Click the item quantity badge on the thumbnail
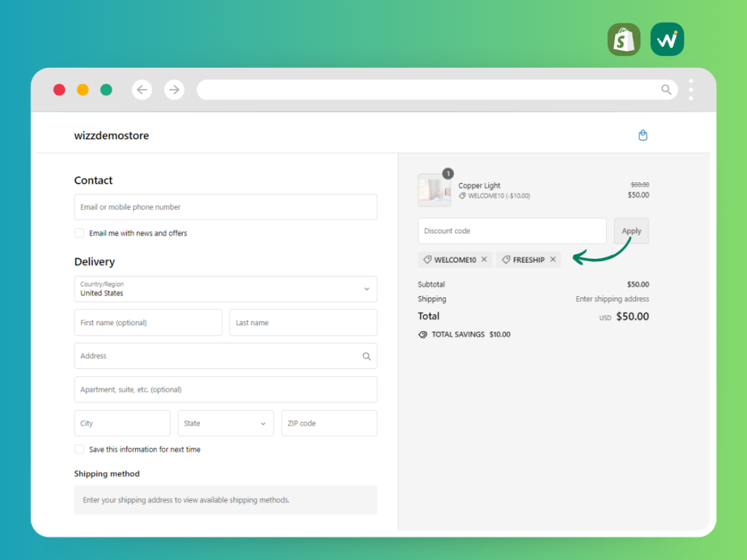The height and width of the screenshot is (560, 747). pyautogui.click(x=448, y=174)
